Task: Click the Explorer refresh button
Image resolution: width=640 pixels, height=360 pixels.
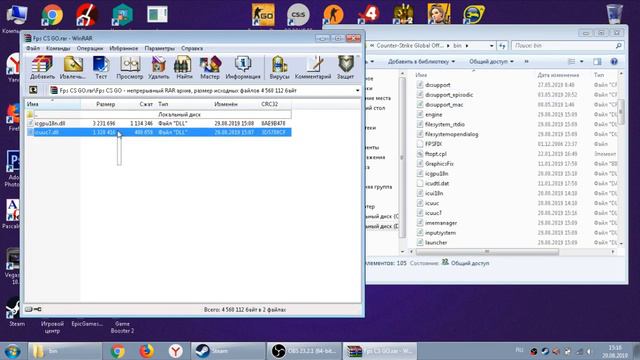Action: click(x=502, y=46)
